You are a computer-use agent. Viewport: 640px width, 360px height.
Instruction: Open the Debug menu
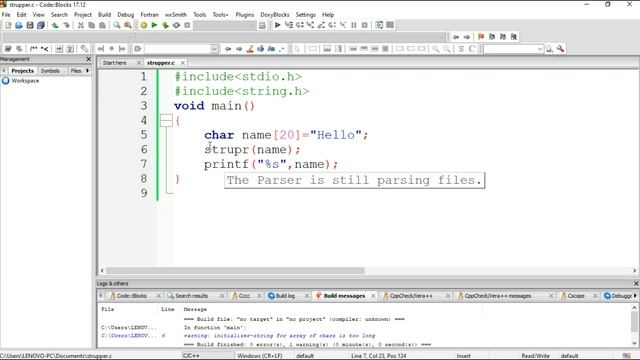(x=126, y=15)
